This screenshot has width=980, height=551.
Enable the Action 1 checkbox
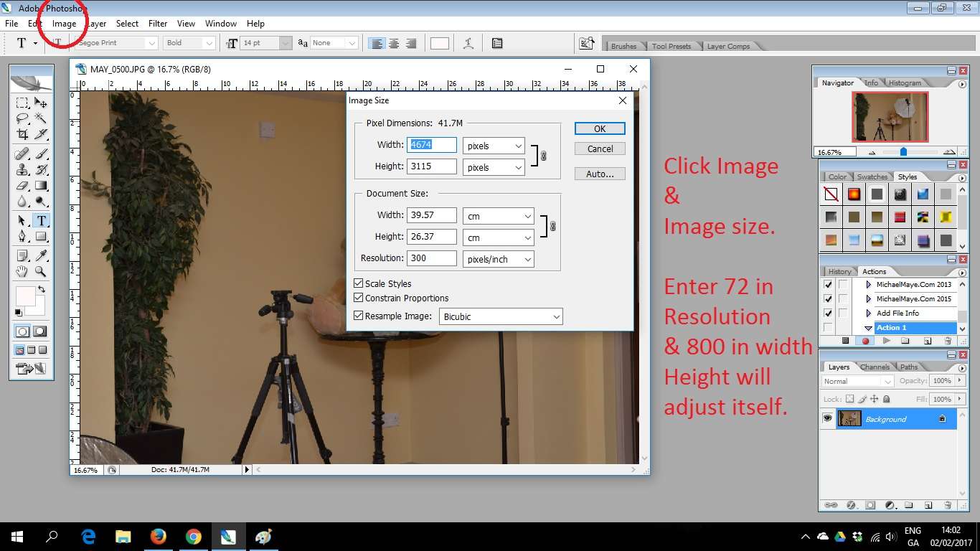[x=828, y=327]
